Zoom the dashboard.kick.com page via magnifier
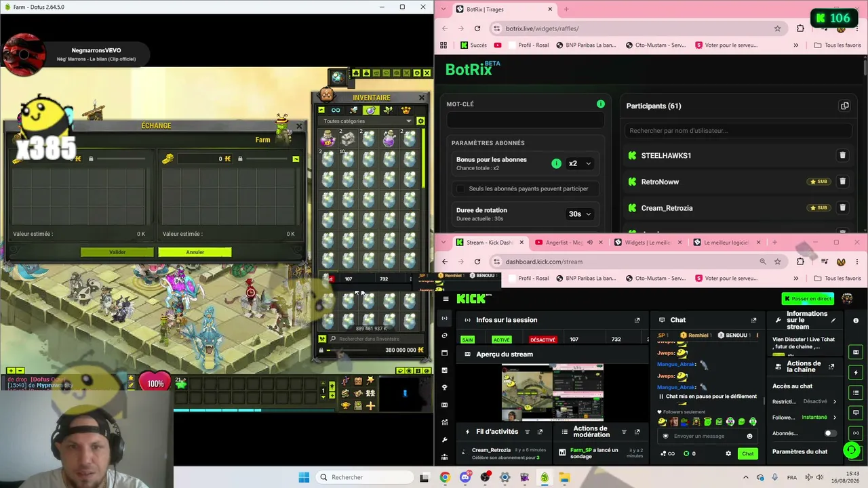 [763, 262]
